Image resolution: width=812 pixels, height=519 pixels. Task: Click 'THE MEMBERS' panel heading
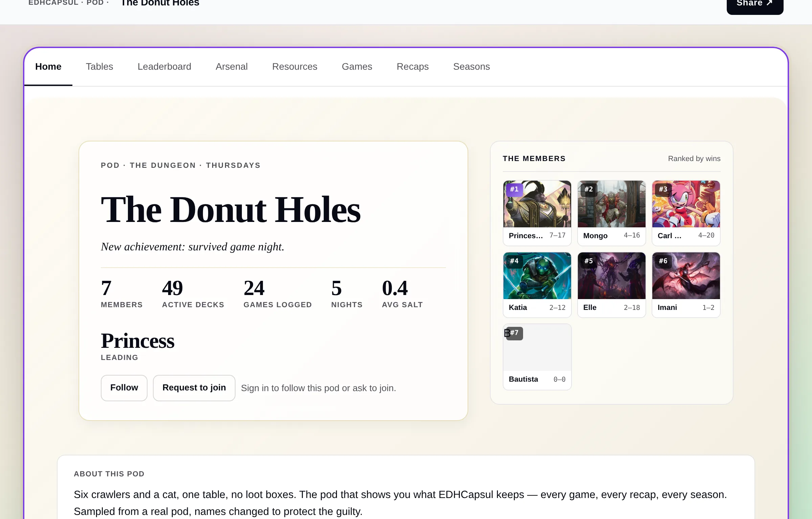click(534, 159)
